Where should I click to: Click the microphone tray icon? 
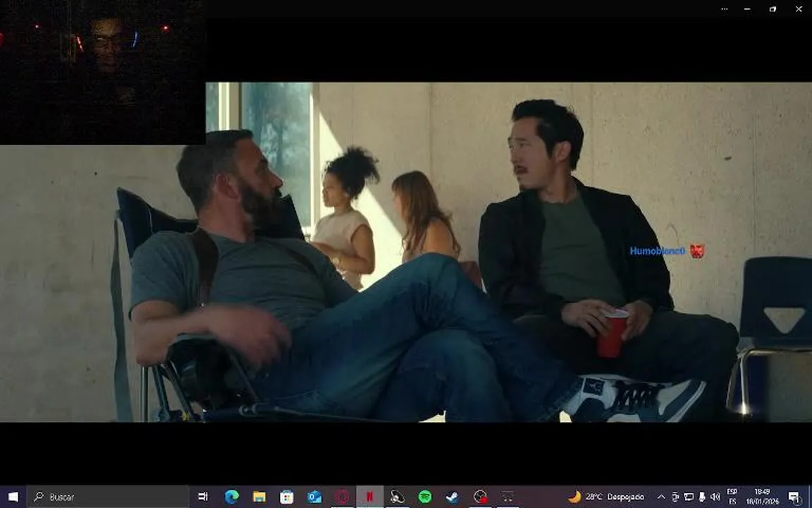(x=702, y=497)
